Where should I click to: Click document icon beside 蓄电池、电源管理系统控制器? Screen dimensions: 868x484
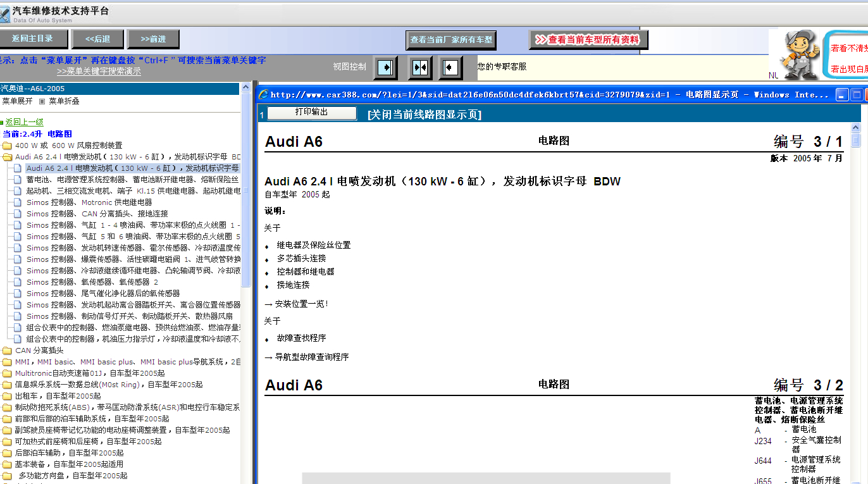[18, 180]
